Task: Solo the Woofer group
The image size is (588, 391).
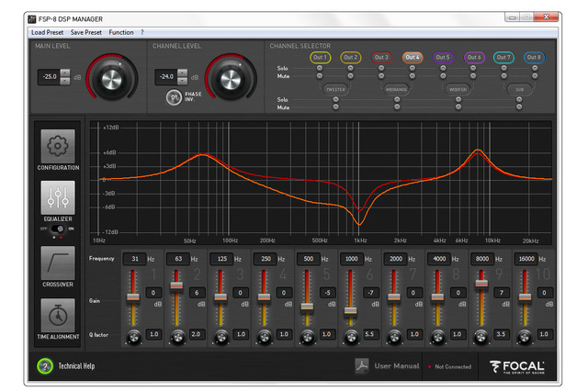Action: click(x=458, y=100)
